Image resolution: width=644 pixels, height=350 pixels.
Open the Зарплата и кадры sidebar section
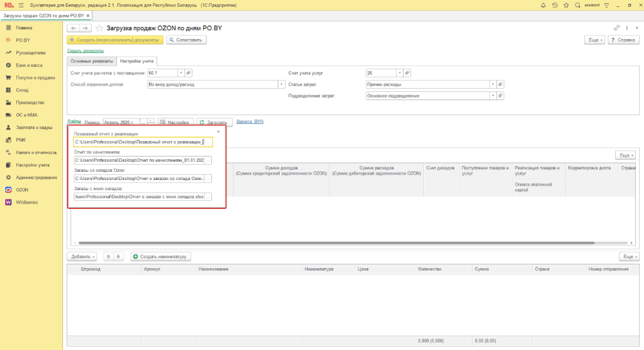(x=34, y=128)
